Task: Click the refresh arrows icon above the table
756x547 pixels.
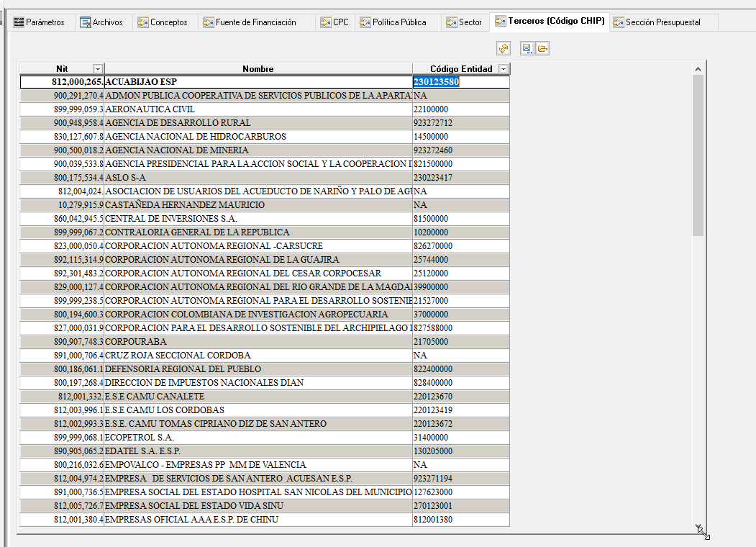Action: click(x=504, y=48)
